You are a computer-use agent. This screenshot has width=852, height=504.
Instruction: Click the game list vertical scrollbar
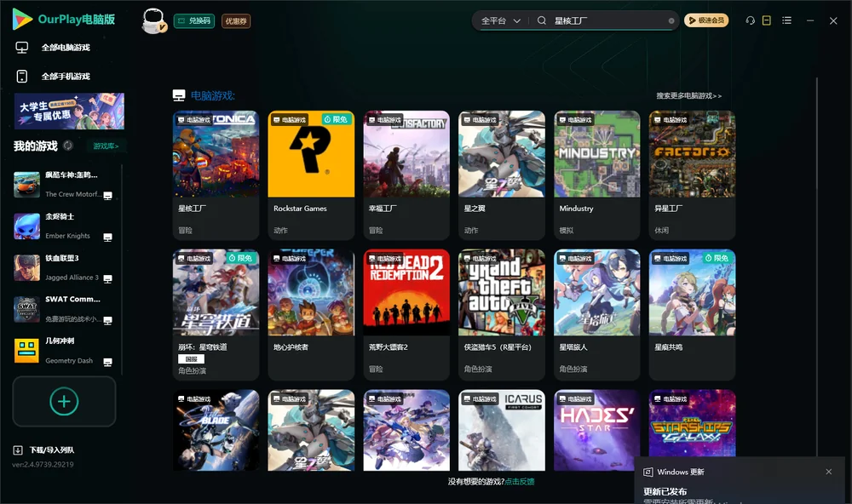pyautogui.click(x=816, y=266)
